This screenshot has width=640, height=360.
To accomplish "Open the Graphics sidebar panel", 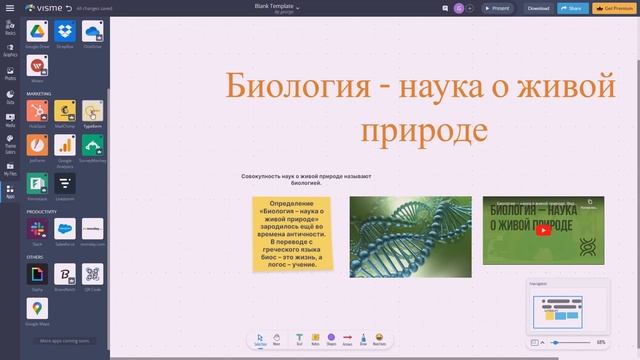I will (10, 51).
